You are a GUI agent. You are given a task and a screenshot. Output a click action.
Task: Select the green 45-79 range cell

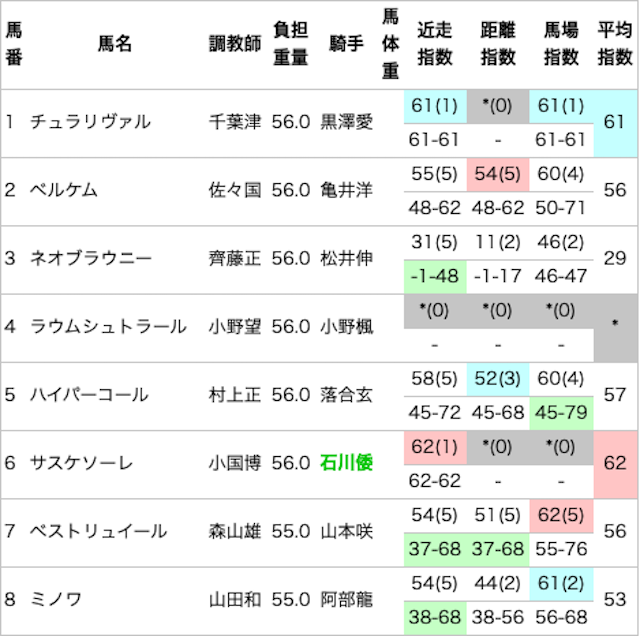pos(561,411)
